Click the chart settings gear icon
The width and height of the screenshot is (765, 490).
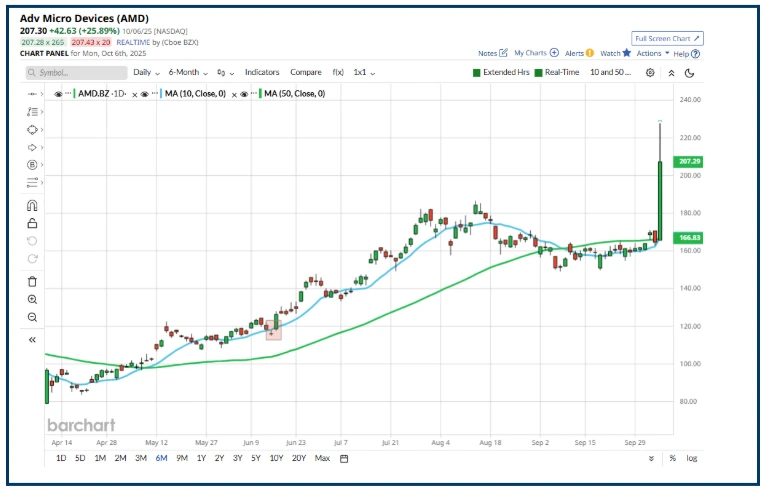click(650, 73)
